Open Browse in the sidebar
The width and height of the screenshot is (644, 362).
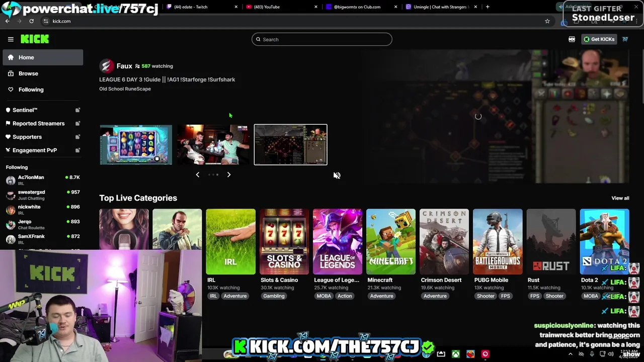[43, 73]
